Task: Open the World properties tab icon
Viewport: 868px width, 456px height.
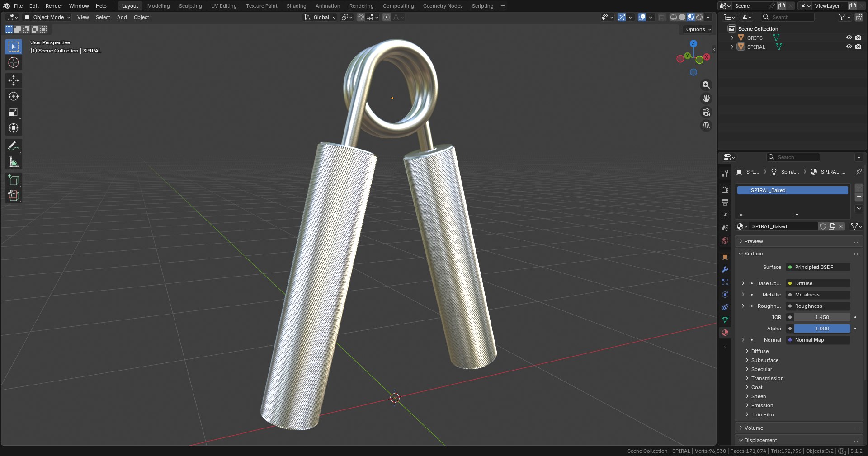Action: (725, 240)
